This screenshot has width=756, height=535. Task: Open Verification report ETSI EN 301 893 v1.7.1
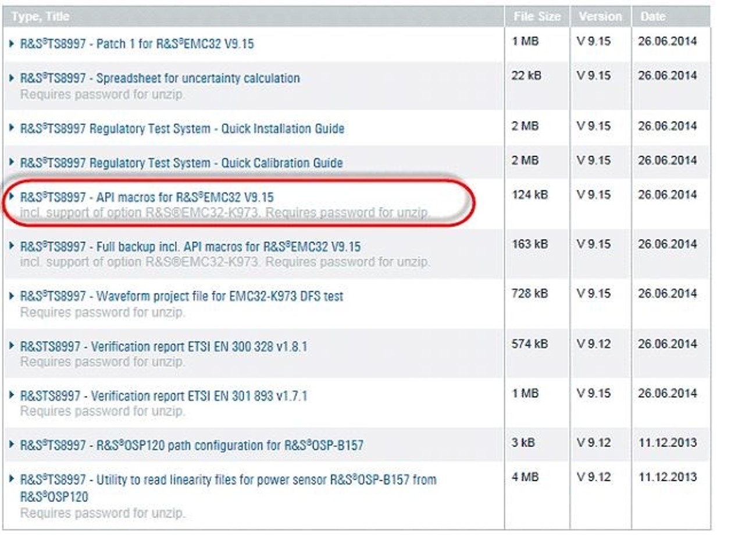tap(163, 396)
